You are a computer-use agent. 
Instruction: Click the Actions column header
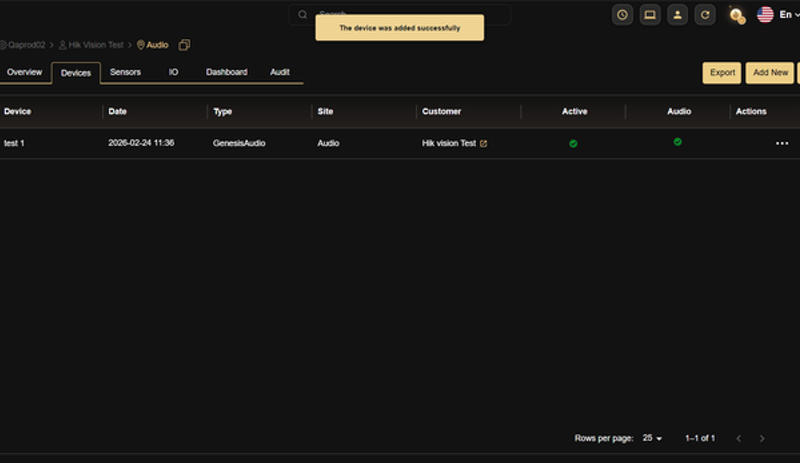coord(751,111)
